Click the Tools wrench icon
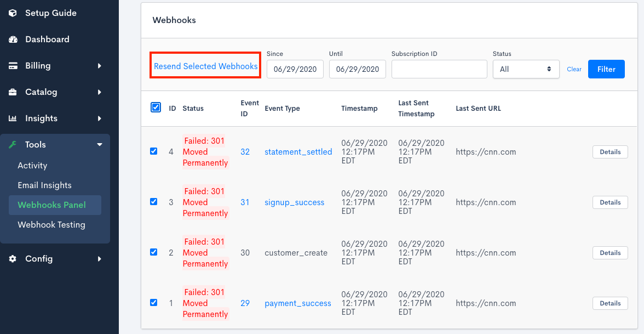The image size is (644, 334). (x=13, y=145)
